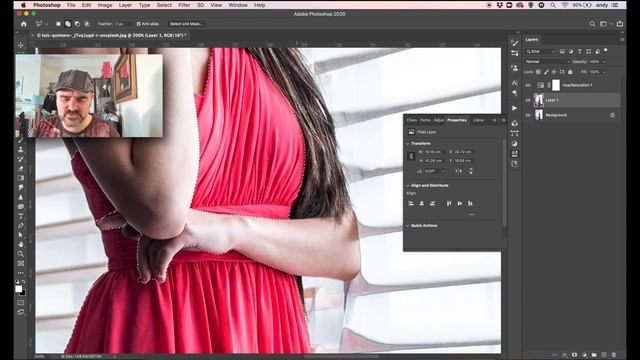Select the Hand tool
Viewport: 640px width, 360px height.
point(21,244)
